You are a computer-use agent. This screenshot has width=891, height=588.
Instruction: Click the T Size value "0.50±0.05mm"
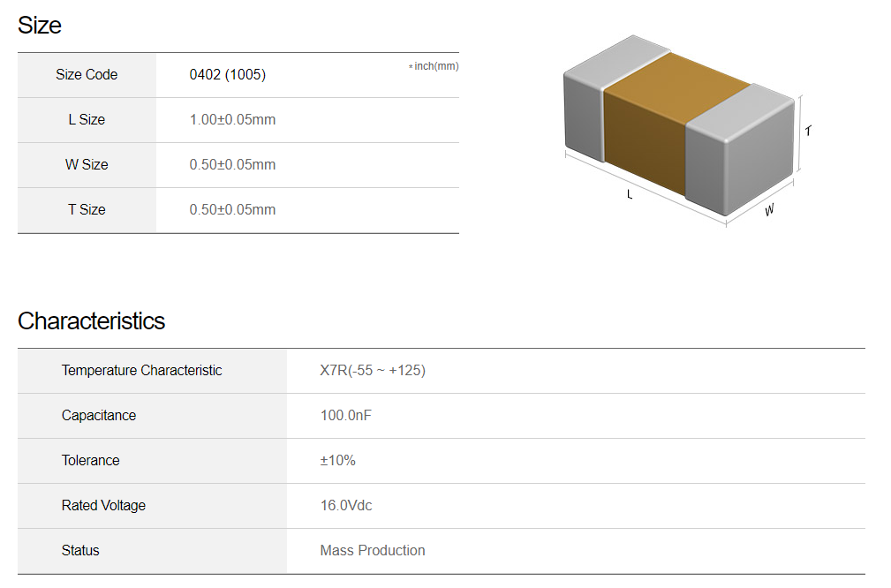[232, 209]
